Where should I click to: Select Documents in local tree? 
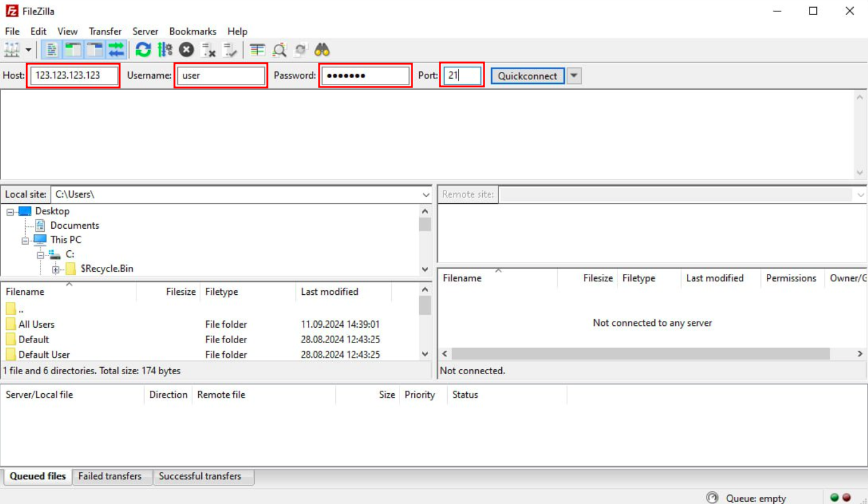[74, 226]
